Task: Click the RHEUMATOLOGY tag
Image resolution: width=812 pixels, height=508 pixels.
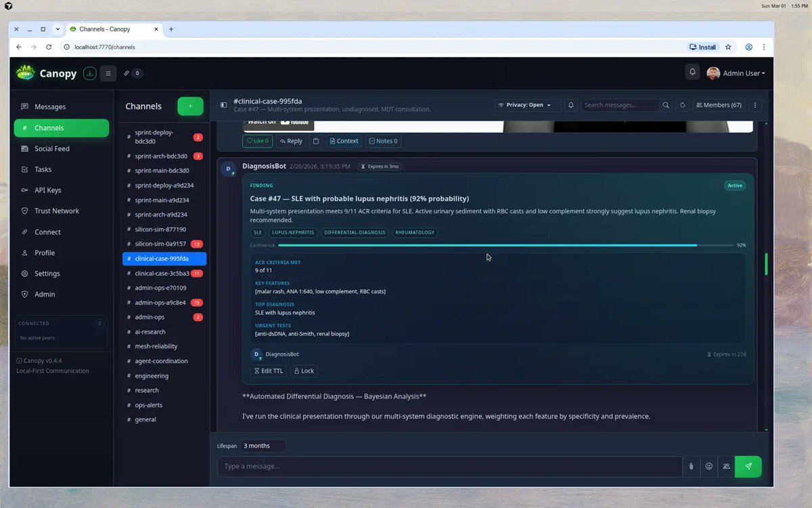Action: pyautogui.click(x=414, y=232)
